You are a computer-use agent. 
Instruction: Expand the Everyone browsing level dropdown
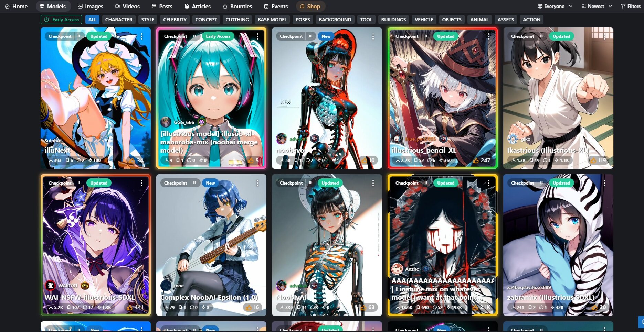point(555,6)
